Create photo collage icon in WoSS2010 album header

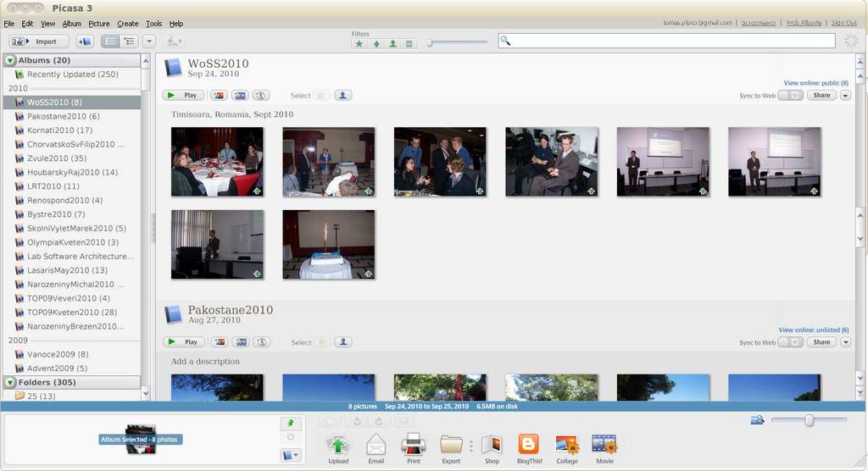(x=219, y=95)
